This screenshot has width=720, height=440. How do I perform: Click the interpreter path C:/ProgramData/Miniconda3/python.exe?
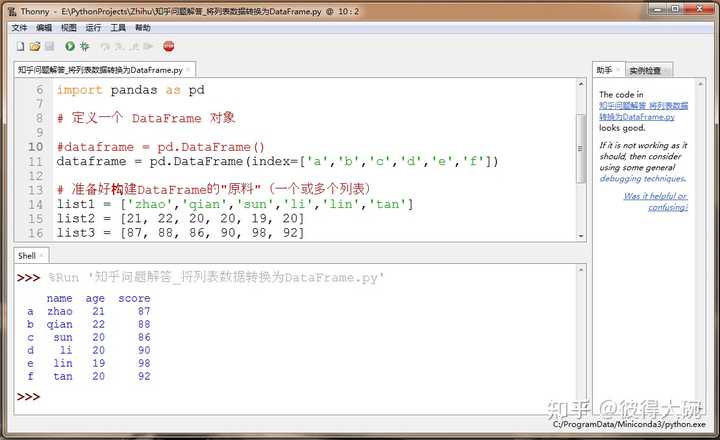pyautogui.click(x=629, y=424)
